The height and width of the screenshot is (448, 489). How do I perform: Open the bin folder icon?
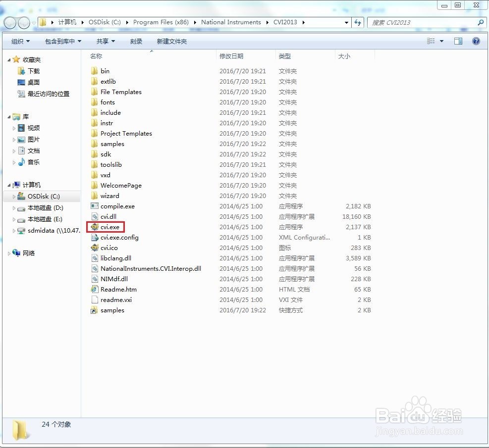95,71
